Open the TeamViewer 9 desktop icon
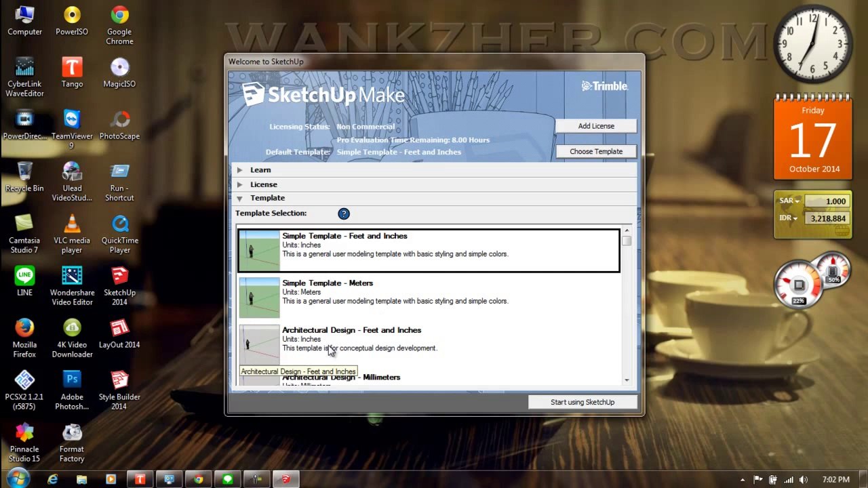868x488 pixels. (x=72, y=130)
